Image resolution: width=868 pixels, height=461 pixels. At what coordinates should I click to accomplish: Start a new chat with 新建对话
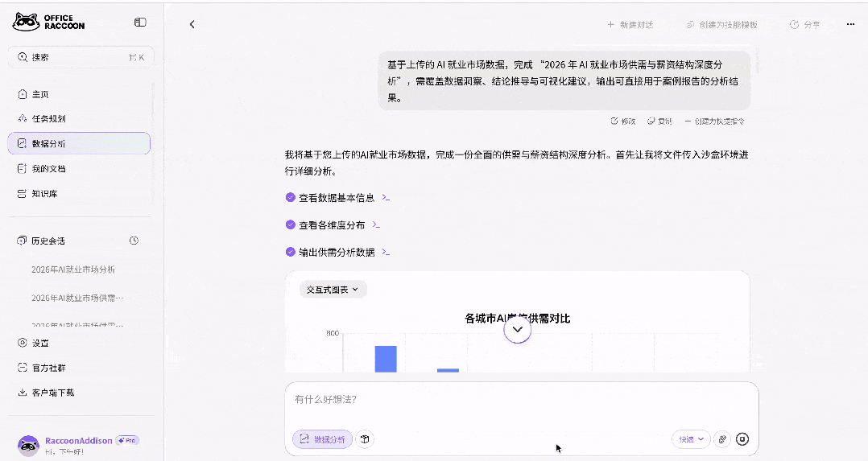[630, 25]
